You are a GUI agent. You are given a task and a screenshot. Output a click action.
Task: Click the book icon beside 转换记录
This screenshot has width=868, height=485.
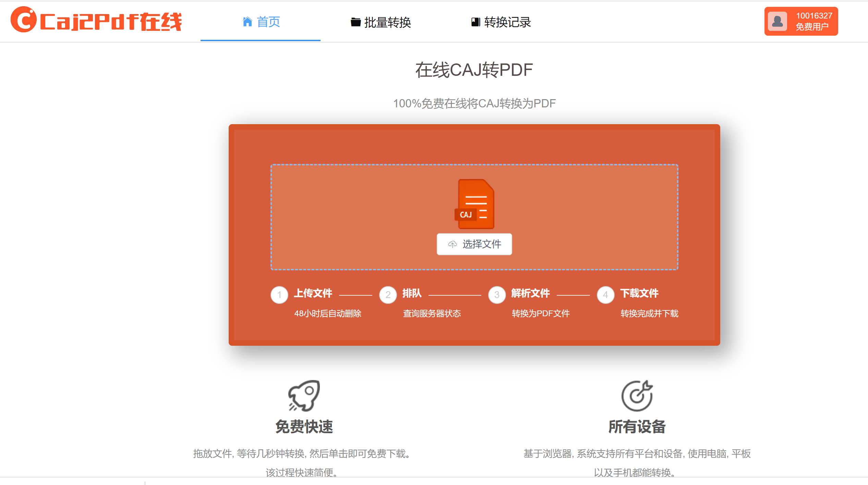tap(475, 22)
